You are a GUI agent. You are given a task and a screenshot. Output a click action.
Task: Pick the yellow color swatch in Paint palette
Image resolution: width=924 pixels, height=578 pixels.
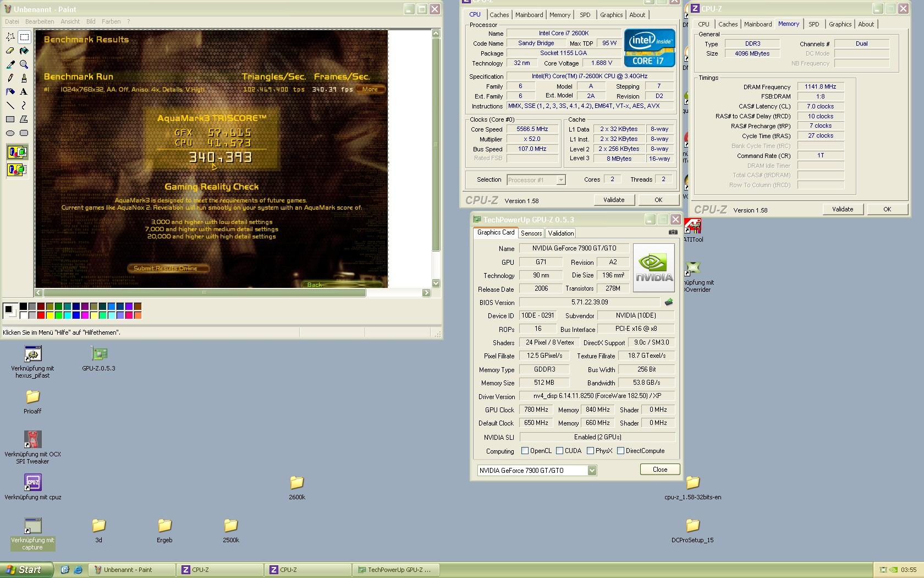click(50, 315)
